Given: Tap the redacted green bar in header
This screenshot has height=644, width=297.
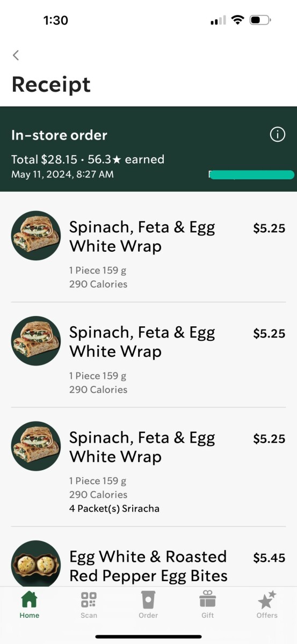Looking at the screenshot, I should [x=252, y=174].
